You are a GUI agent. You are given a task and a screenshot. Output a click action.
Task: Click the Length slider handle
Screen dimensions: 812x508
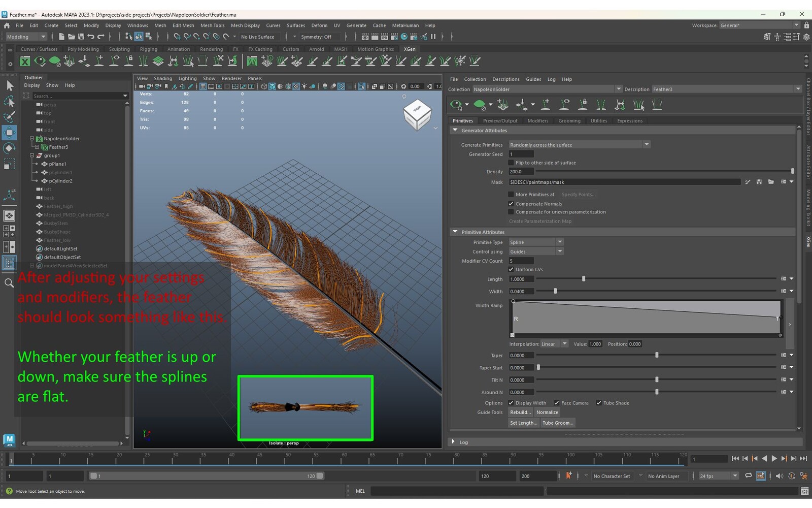[584, 279]
